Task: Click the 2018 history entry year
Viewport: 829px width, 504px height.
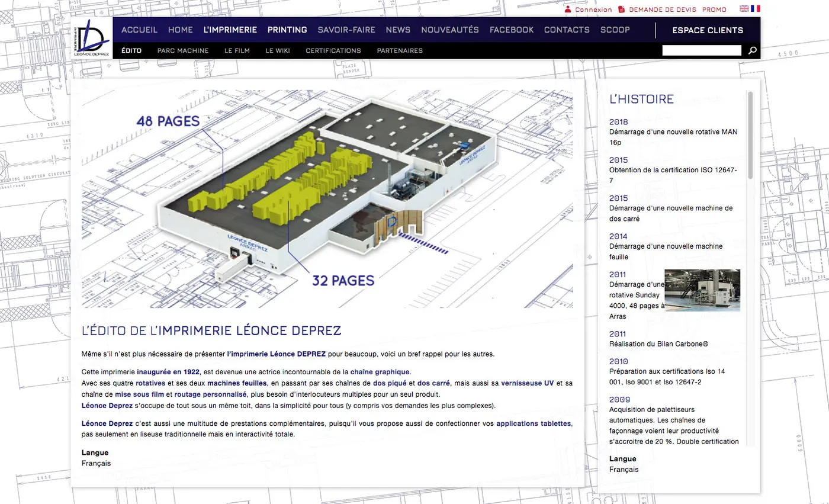Action: [618, 122]
